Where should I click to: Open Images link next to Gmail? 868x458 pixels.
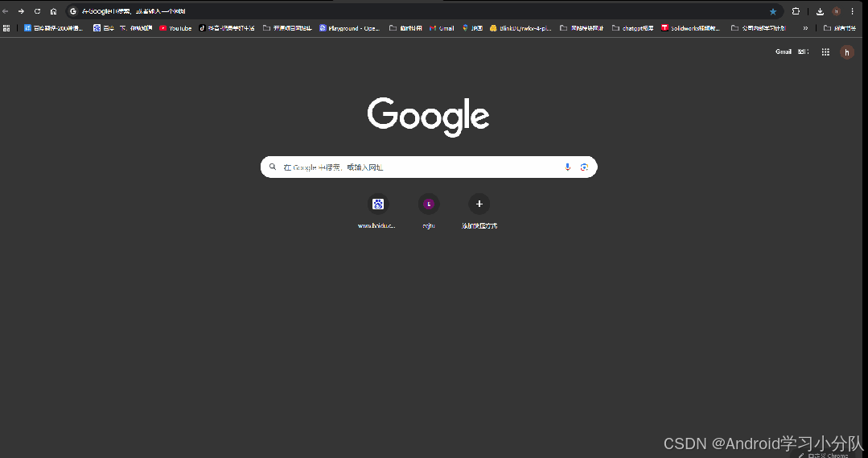(803, 52)
